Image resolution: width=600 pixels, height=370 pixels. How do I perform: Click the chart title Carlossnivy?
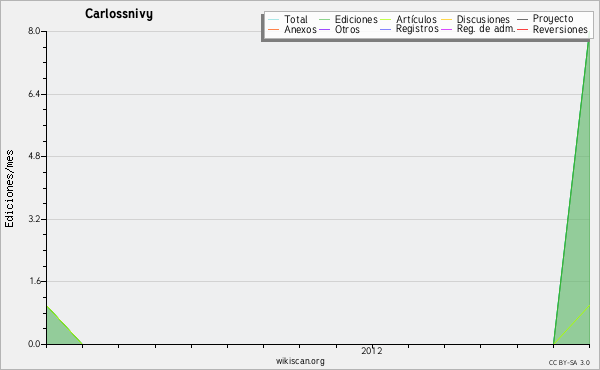119,14
